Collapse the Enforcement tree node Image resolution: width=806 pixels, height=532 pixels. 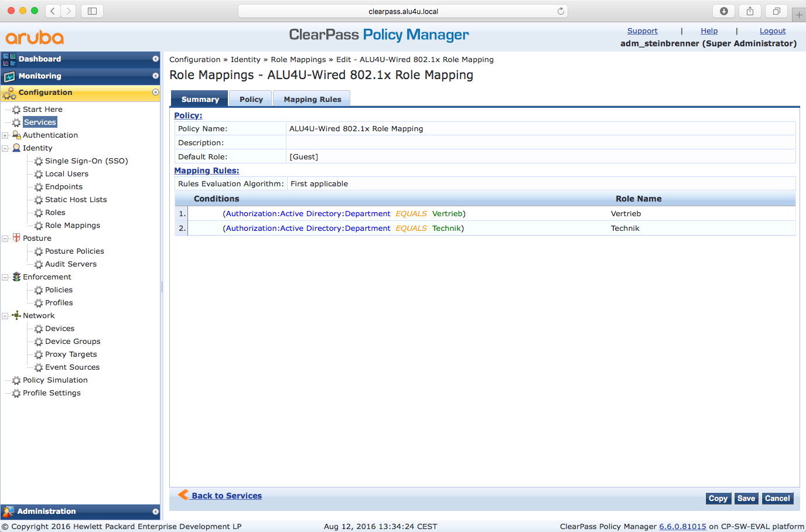tap(5, 277)
